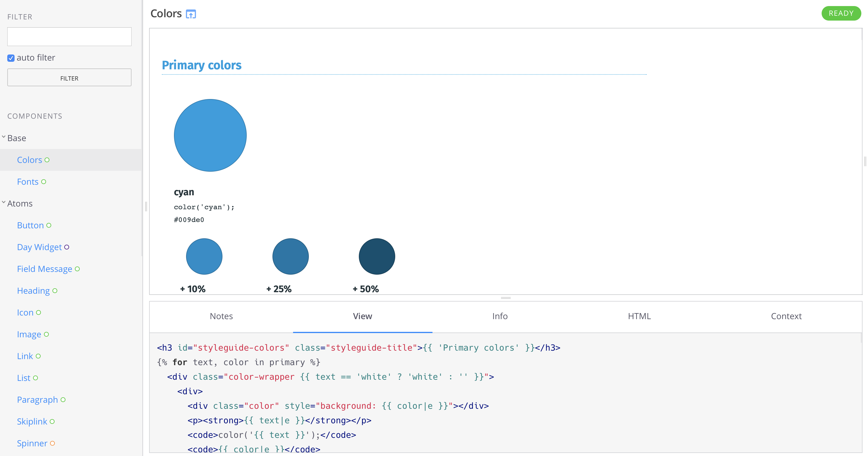
Task: Click the +10% cyan shade swatch
Action: point(204,256)
